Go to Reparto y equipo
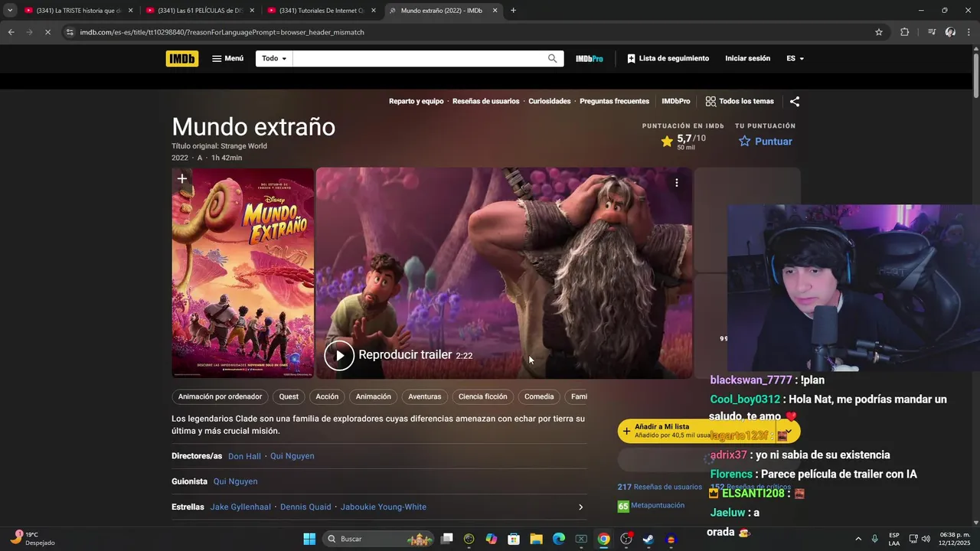Viewport: 980px width, 551px height. [416, 101]
